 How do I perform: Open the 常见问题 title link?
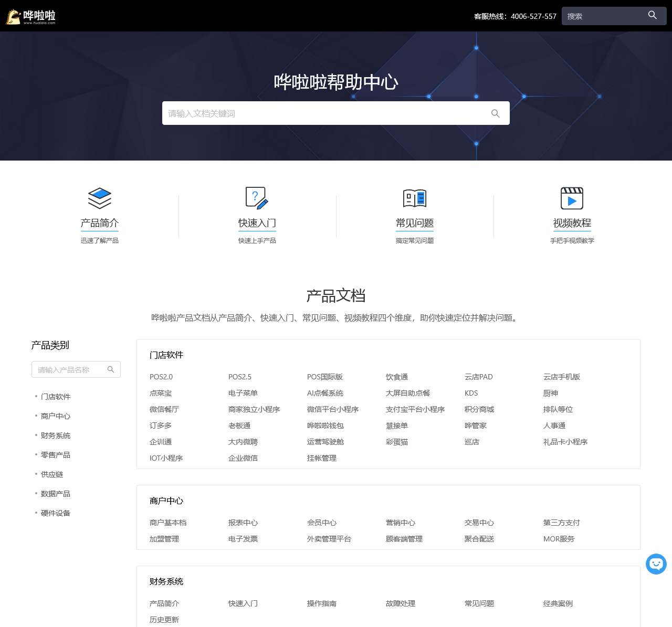click(x=415, y=223)
